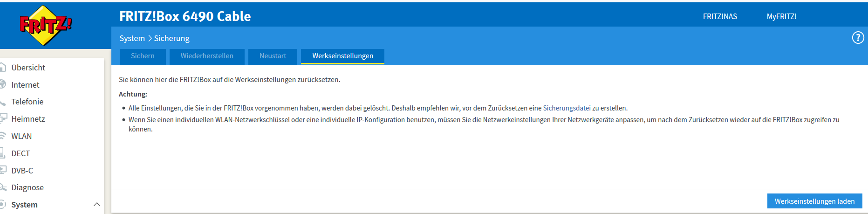The width and height of the screenshot is (868, 214).
Task: Click the Übersicht home icon
Action: (2, 67)
